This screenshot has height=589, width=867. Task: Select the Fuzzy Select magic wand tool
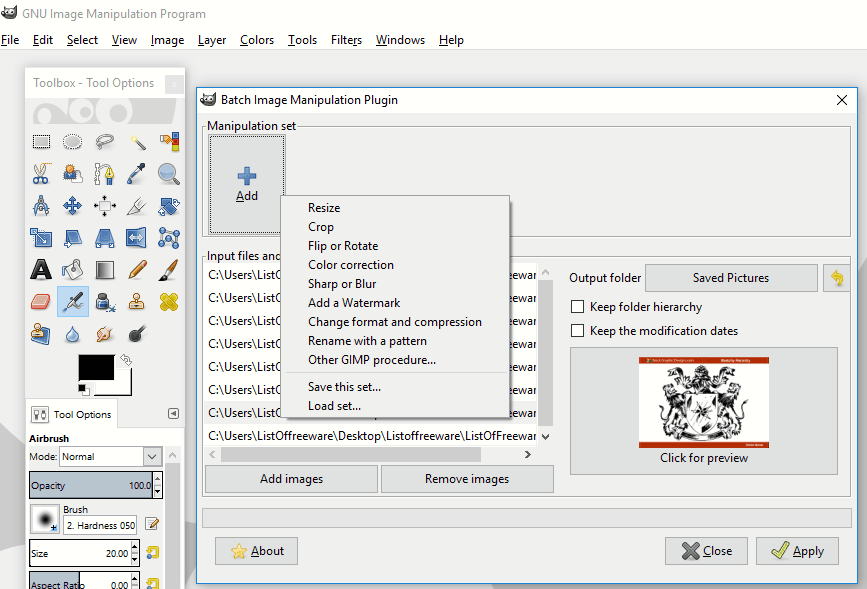[137, 142]
